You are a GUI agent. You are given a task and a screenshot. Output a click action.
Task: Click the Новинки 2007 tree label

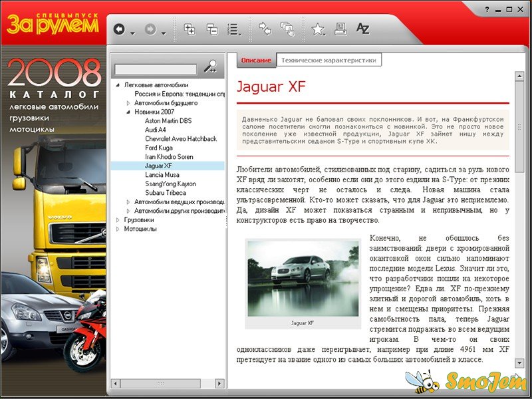(x=154, y=112)
